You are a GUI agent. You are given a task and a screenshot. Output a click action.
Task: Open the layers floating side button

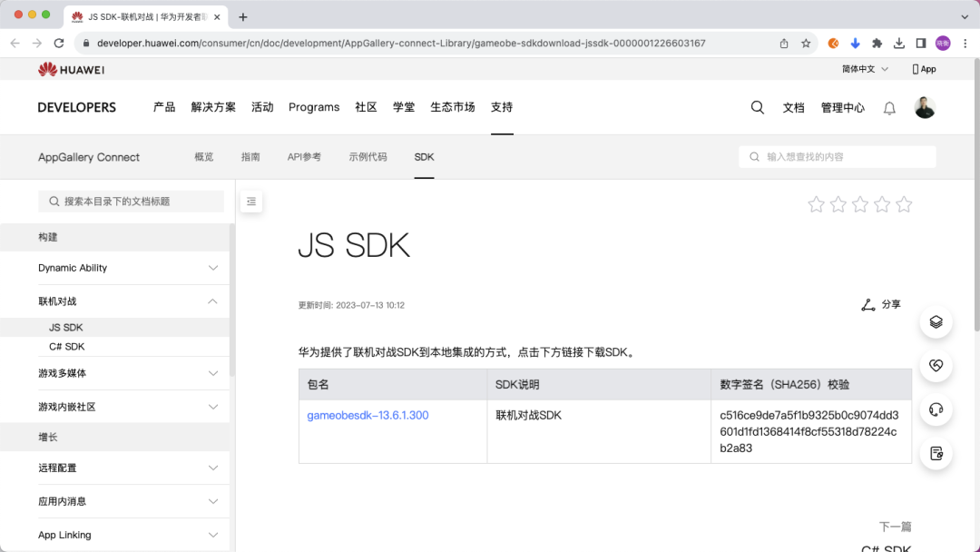[936, 322]
